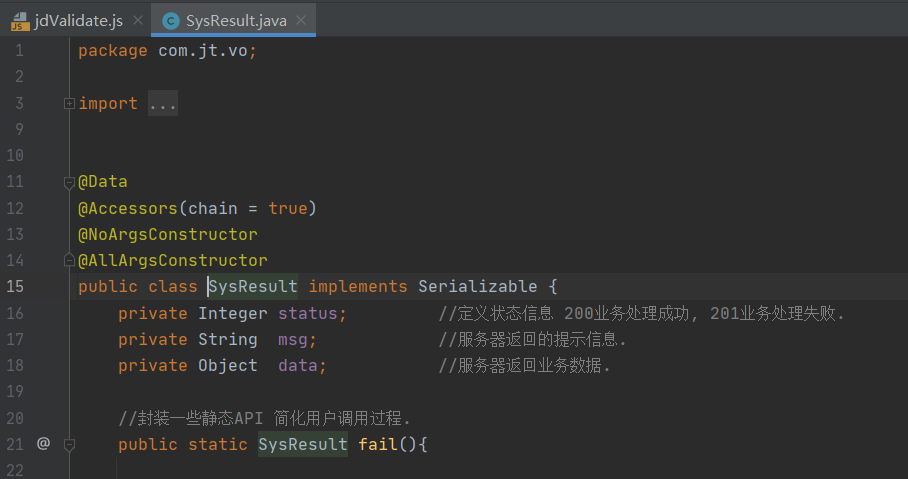This screenshot has width=908, height=479.
Task: Select the SysResult.java tab
Action: [x=234, y=21]
